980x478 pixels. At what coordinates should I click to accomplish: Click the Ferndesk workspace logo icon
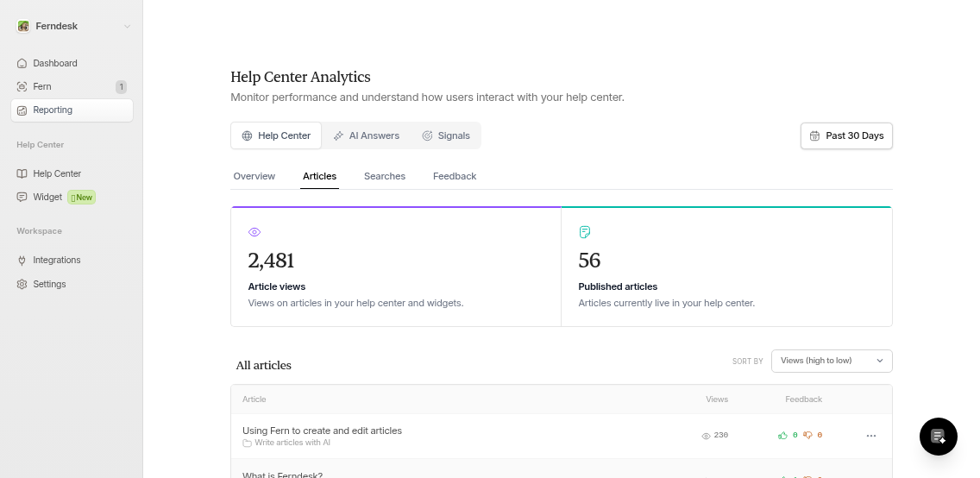coord(23,26)
